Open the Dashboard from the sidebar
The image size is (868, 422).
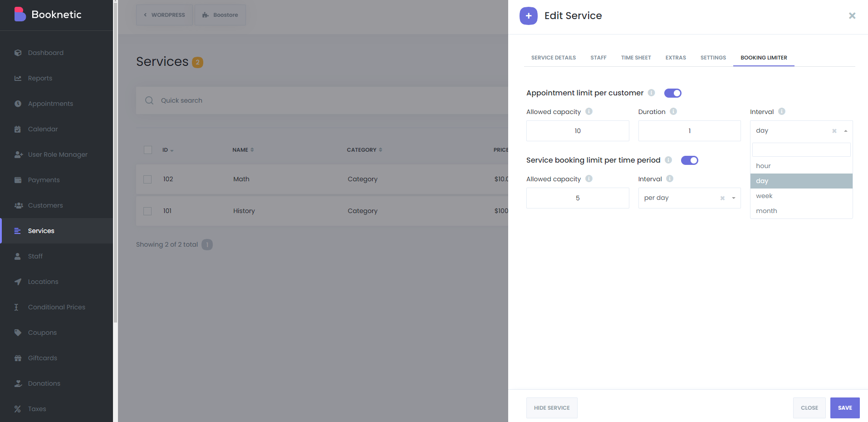pos(45,53)
